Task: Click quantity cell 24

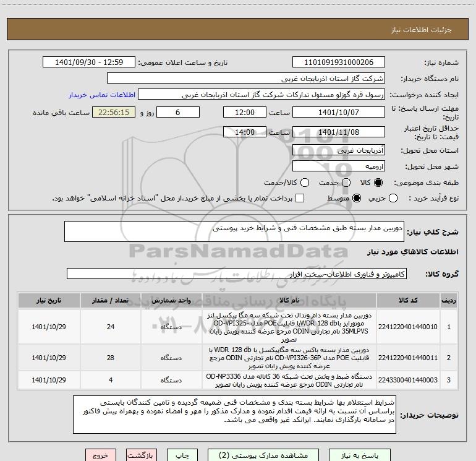Action: click(111, 327)
